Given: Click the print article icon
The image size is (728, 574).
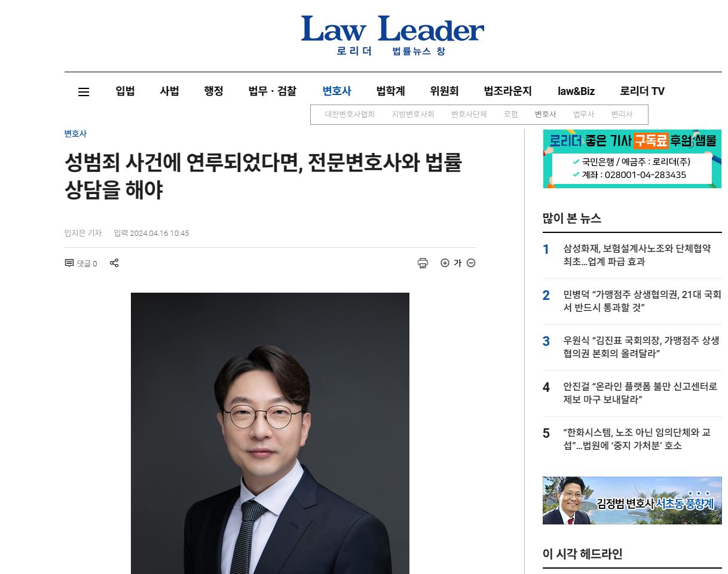Looking at the screenshot, I should tap(423, 263).
